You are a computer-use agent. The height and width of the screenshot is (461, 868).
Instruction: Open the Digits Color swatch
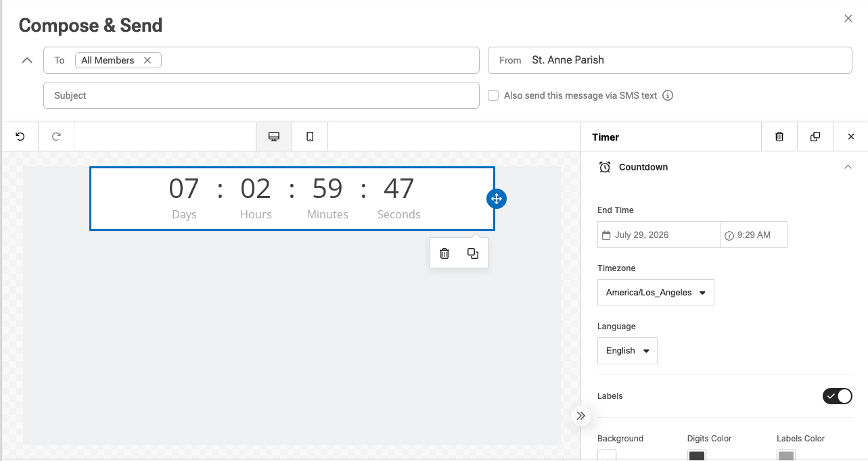coord(697,455)
